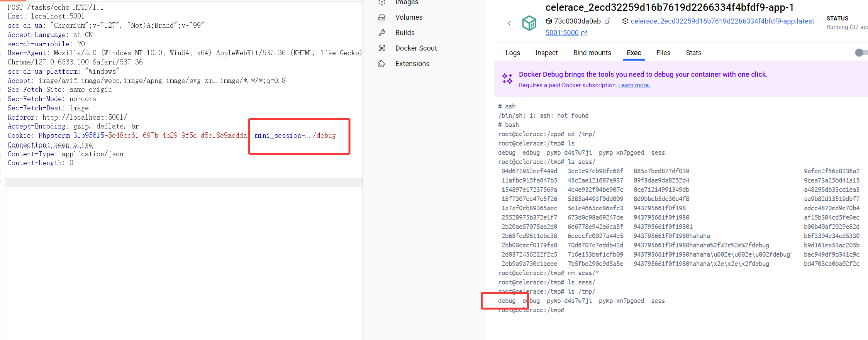Image resolution: width=868 pixels, height=340 pixels.
Task: Open the 5001:5000 port link
Action: pos(562,33)
